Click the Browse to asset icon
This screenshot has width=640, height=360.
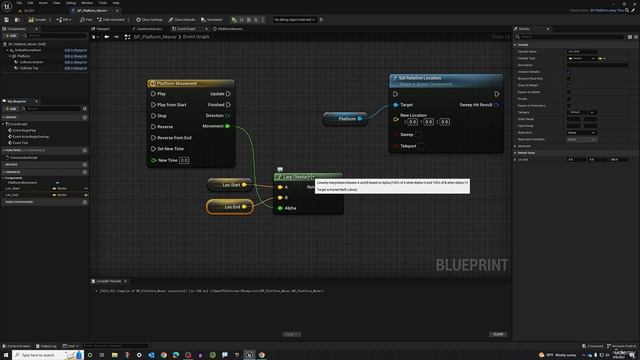tap(17, 20)
